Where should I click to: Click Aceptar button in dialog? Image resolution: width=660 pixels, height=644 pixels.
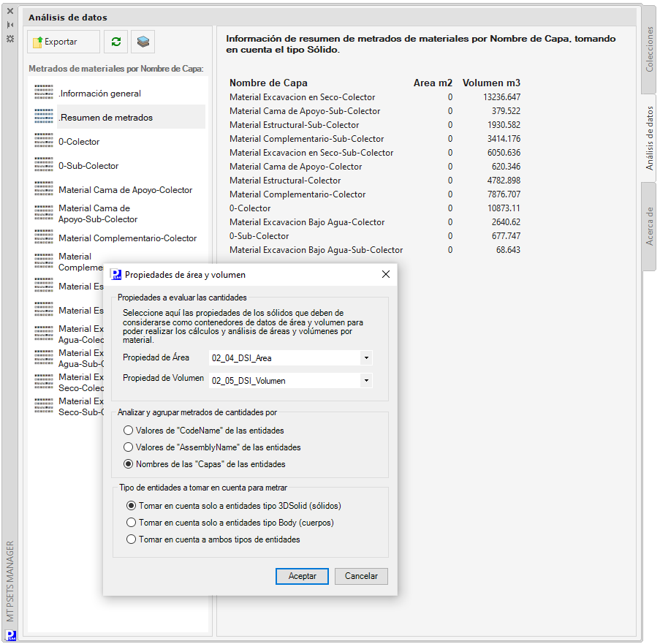(302, 576)
